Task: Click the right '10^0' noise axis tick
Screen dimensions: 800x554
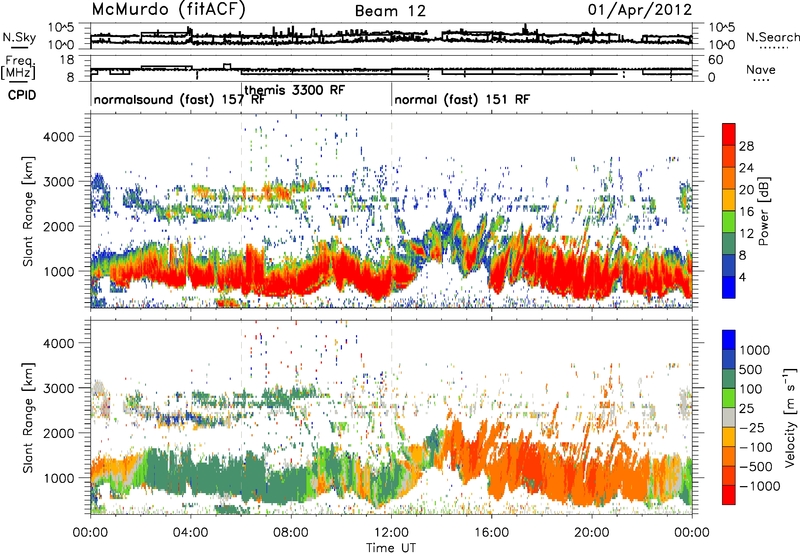Action: coord(722,45)
